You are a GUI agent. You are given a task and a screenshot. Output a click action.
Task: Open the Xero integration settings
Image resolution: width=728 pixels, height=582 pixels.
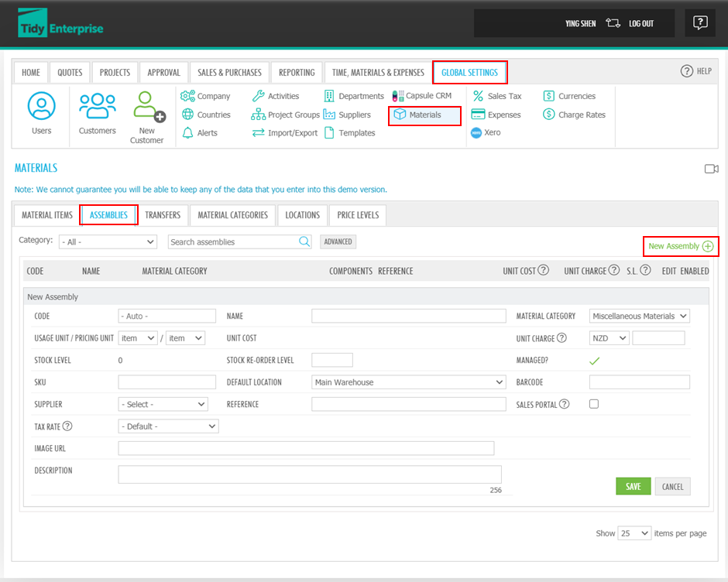click(486, 132)
